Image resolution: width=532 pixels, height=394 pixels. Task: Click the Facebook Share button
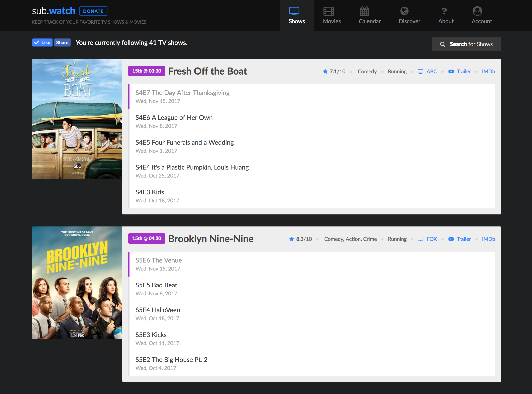62,42
